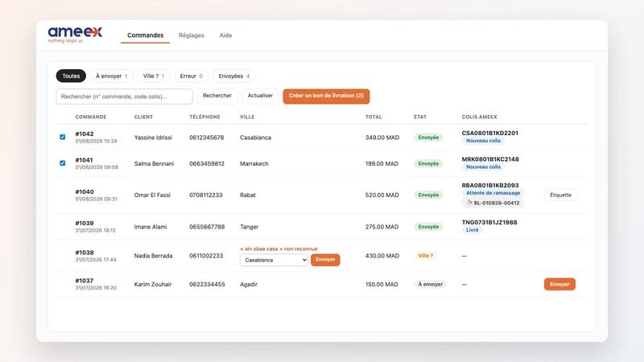Image resolution: width=644 pixels, height=362 pixels.
Task: Expand the Casablanca city dropdown for order #1038
Action: tap(274, 260)
